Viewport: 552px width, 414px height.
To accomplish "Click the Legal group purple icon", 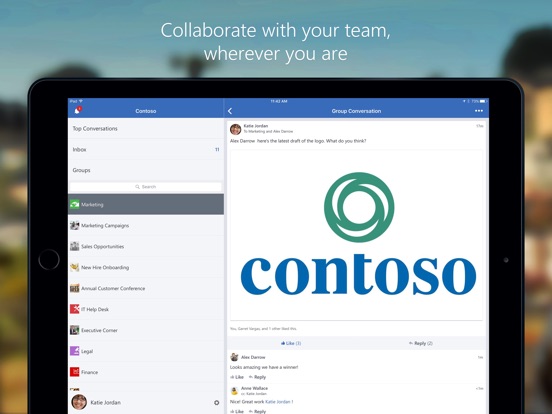I will (x=75, y=351).
